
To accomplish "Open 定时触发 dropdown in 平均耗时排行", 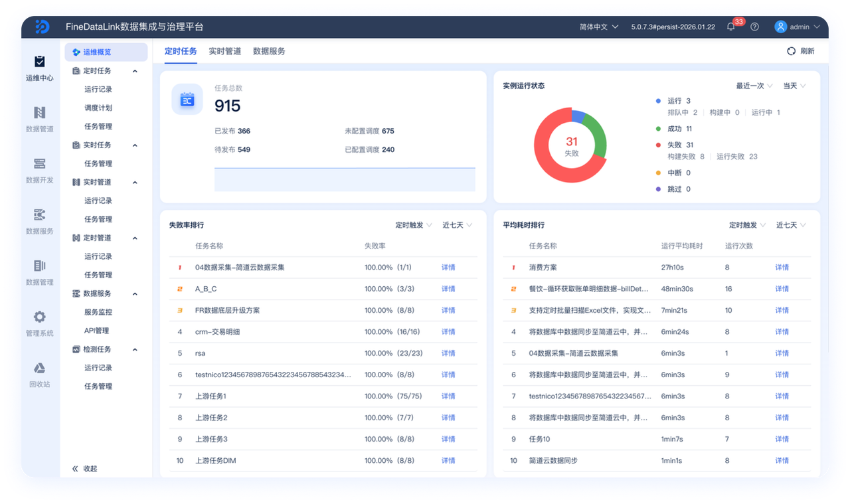I will click(747, 225).
